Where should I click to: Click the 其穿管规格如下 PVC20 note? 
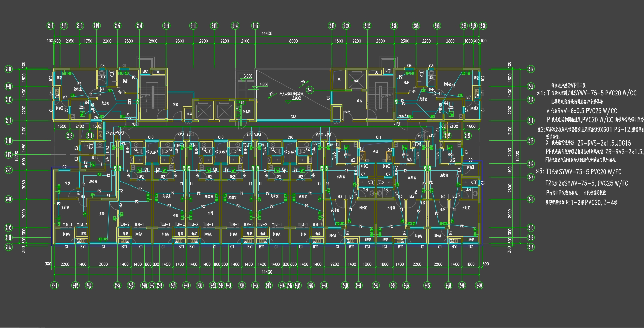pos(581,202)
